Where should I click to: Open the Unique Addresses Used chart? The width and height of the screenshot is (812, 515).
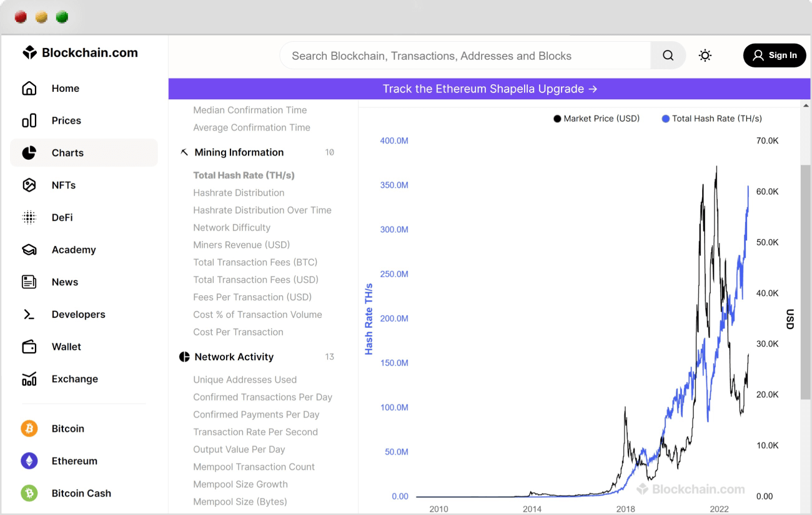245,380
